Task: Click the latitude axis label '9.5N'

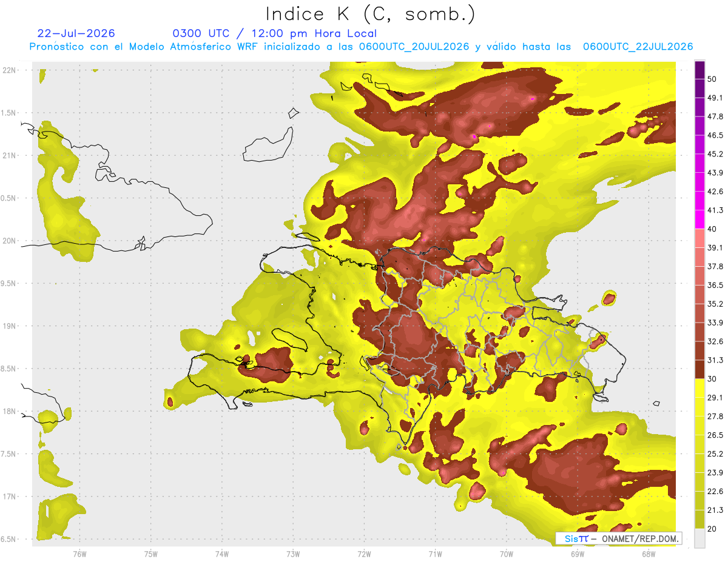Action: tap(9, 284)
